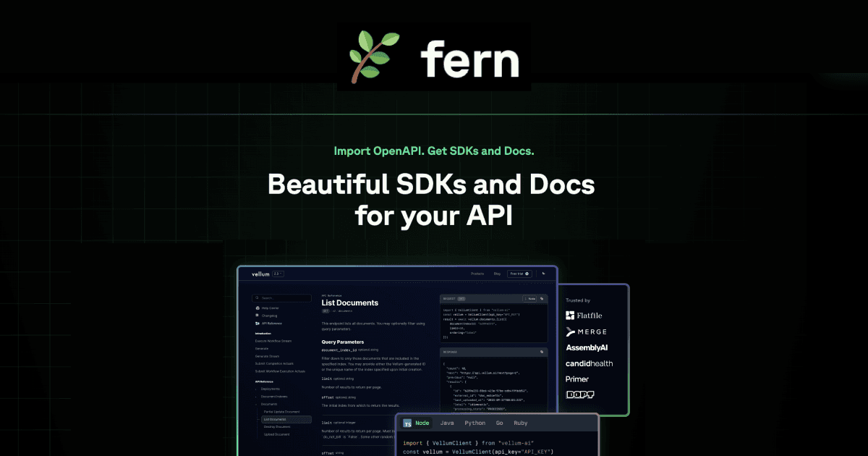Open Partial Update Document in sidebar
The height and width of the screenshot is (456, 868).
pos(281,412)
